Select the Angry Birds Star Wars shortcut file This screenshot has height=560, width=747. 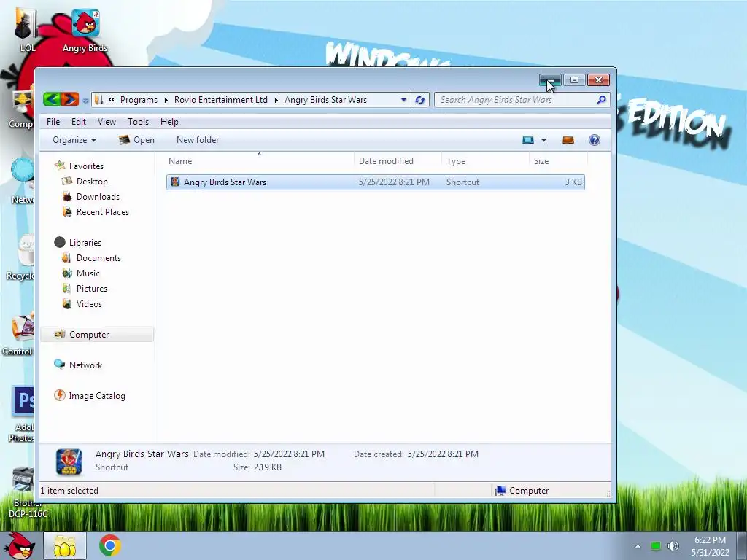(376, 182)
